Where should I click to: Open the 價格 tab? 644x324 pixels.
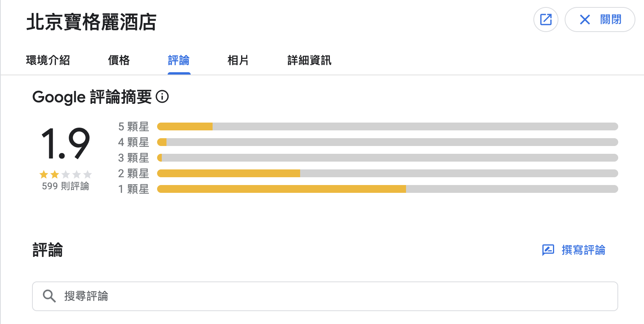(119, 61)
